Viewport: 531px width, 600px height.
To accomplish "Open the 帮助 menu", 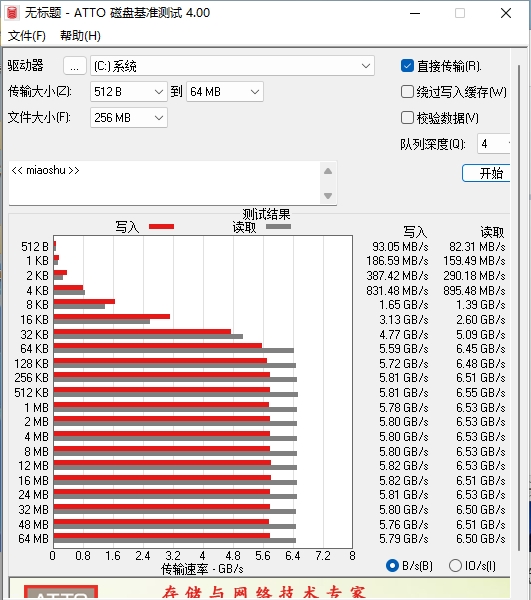I will pos(80,36).
